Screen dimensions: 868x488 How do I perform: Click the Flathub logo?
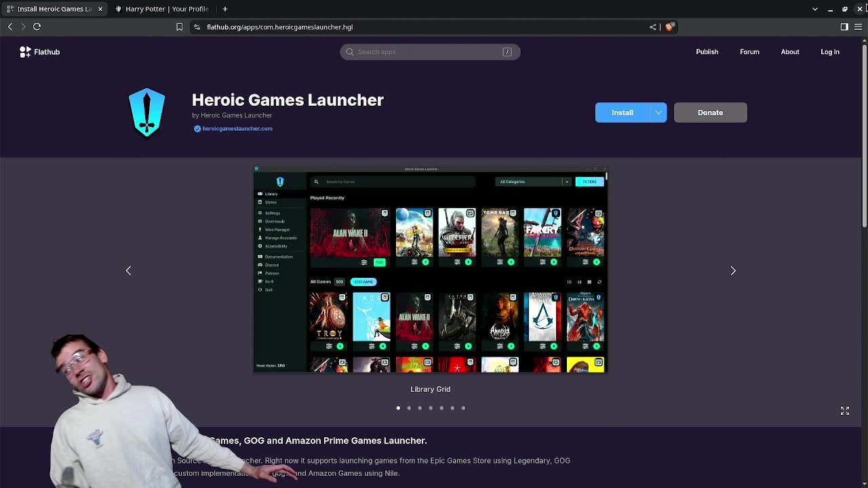point(40,52)
